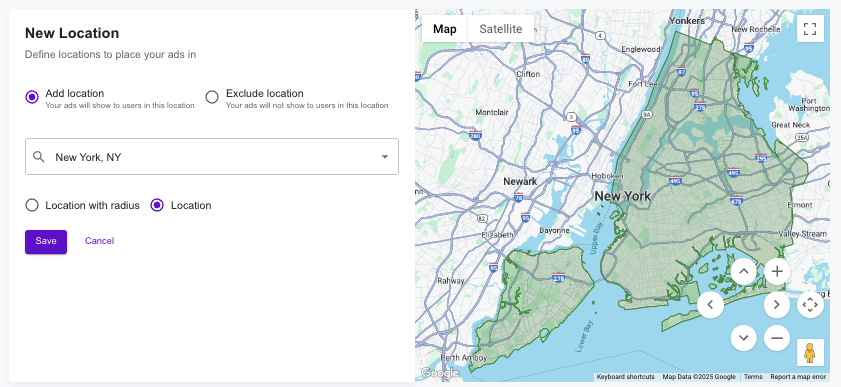The width and height of the screenshot is (841, 387).
Task: Click the Fort Lee map label
Action: pyautogui.click(x=643, y=84)
